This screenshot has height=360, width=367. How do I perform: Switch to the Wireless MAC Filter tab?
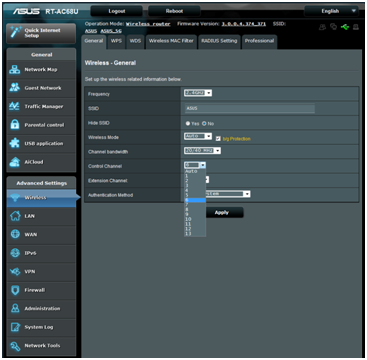[x=171, y=41]
